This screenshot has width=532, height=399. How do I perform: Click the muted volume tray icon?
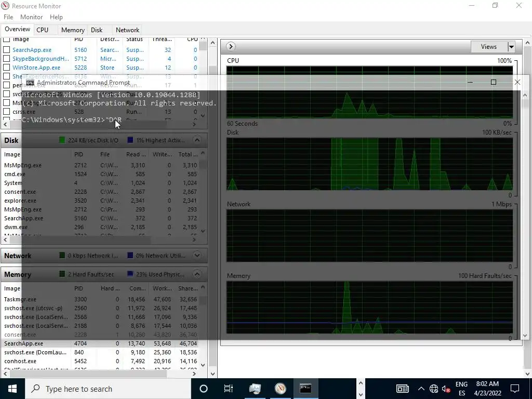tap(446, 389)
